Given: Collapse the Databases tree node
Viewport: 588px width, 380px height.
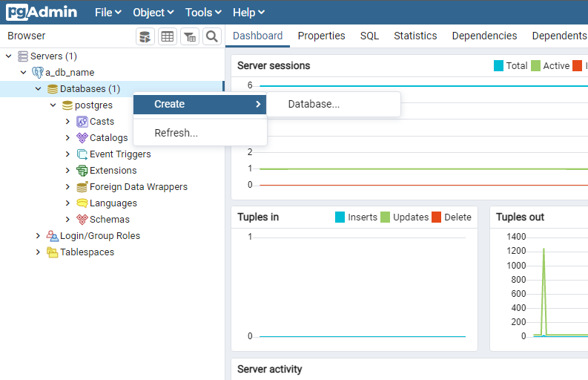Looking at the screenshot, I should tap(39, 89).
